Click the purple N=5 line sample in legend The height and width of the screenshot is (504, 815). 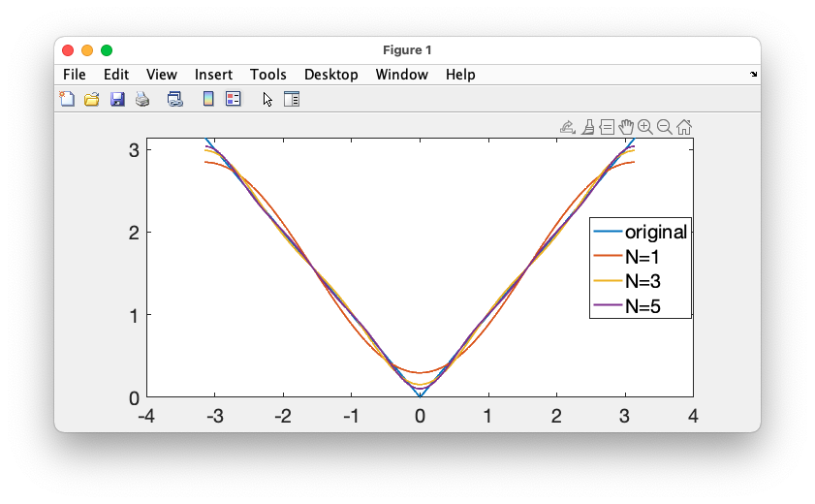click(609, 305)
